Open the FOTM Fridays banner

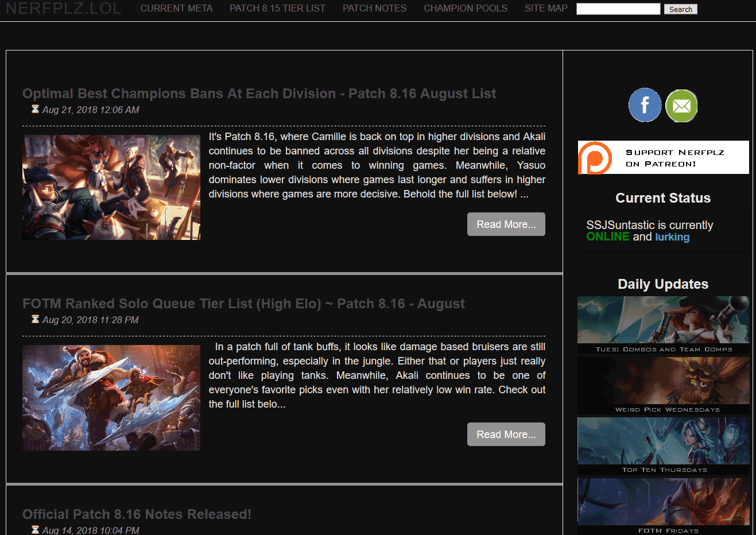click(x=664, y=506)
